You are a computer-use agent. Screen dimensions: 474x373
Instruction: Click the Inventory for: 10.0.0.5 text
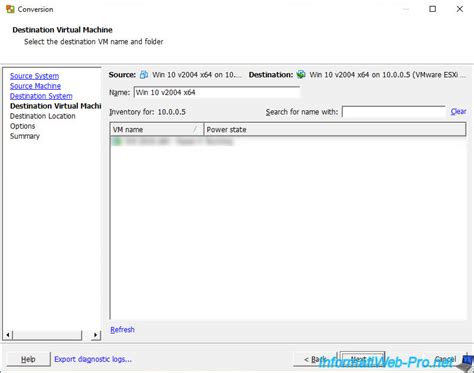[x=147, y=112]
